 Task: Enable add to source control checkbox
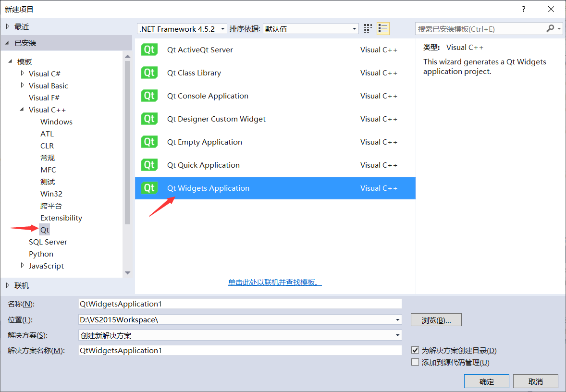pos(415,362)
